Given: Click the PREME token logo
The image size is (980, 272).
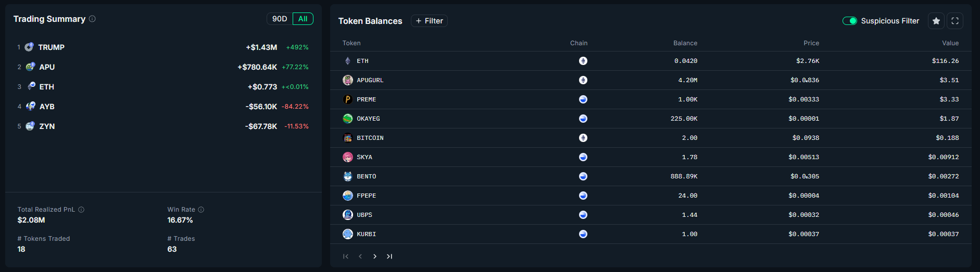Looking at the screenshot, I should (348, 99).
